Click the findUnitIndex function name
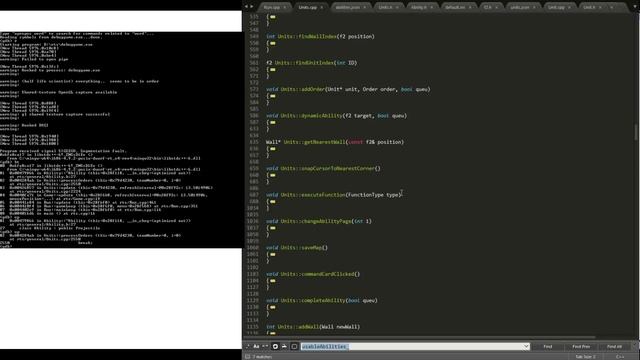640x360 pixels. click(x=314, y=63)
